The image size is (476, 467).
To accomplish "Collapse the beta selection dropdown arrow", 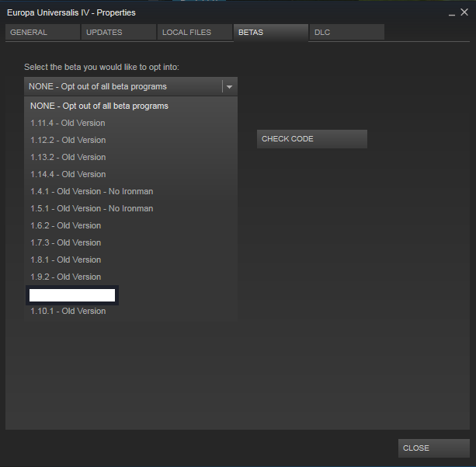I will (230, 86).
